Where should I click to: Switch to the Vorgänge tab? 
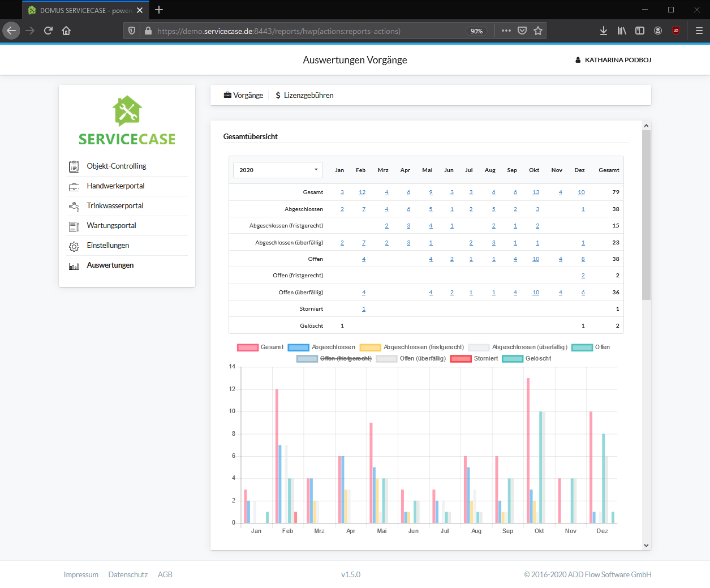(243, 96)
